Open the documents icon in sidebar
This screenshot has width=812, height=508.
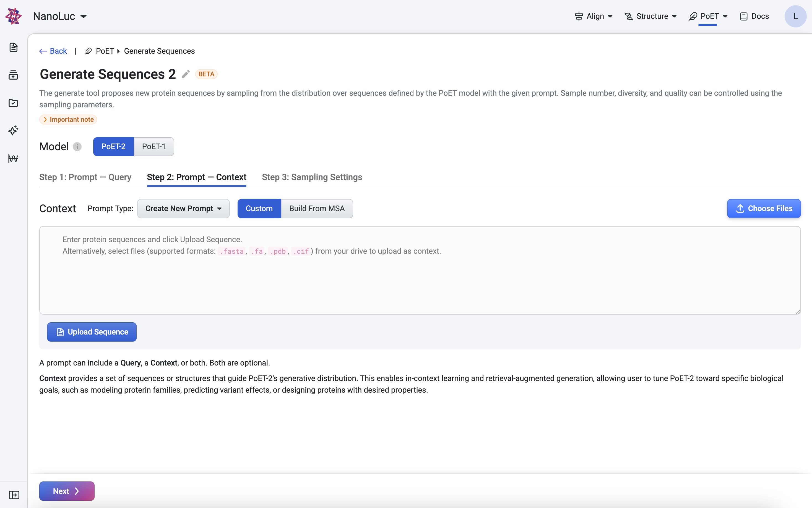coord(14,47)
